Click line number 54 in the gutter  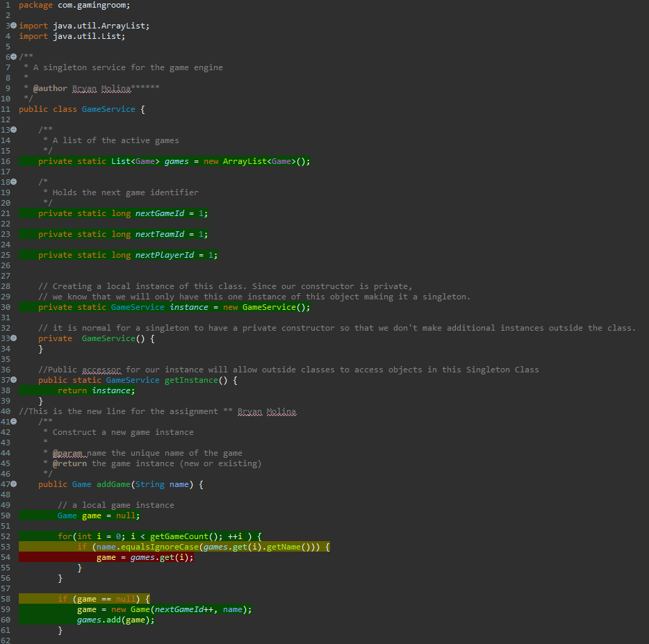6,557
